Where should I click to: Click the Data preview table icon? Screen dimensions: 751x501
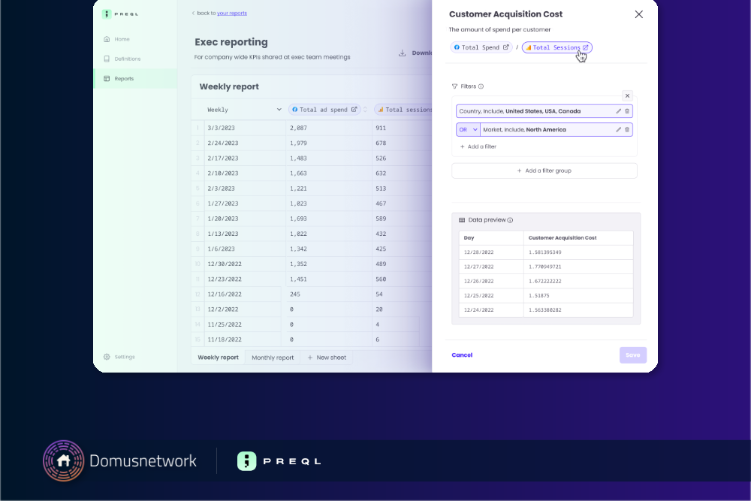click(x=462, y=220)
